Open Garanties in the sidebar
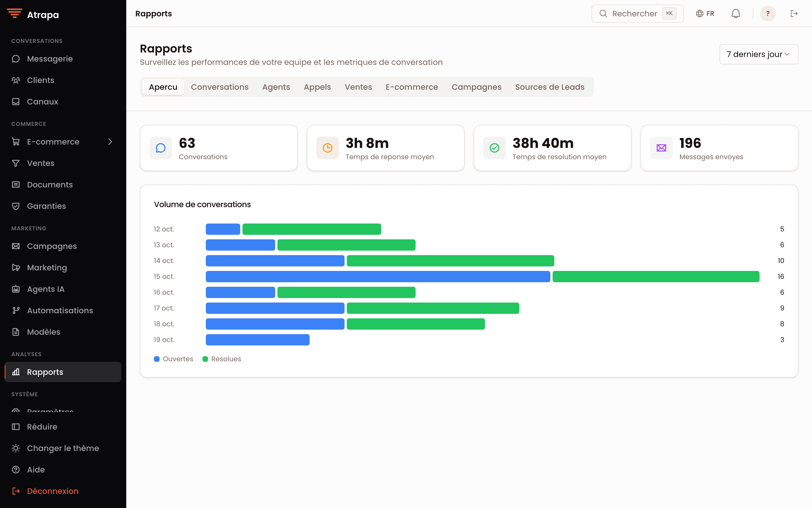Viewport: 812px width, 508px height. pos(63,206)
